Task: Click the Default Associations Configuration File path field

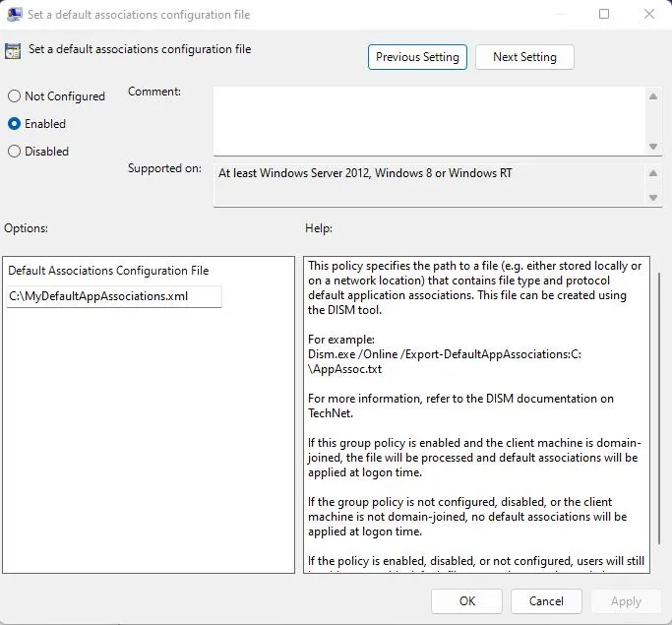Action: click(x=114, y=296)
